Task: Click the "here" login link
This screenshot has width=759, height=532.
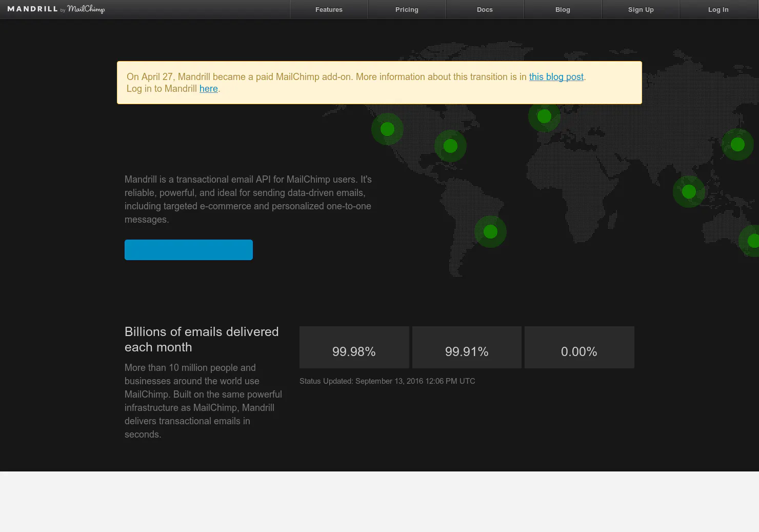Action: pos(209,89)
